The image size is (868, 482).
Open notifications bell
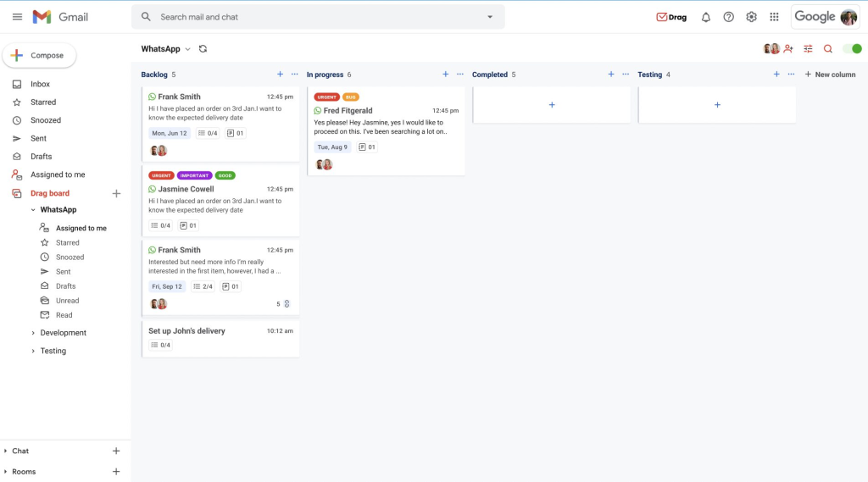click(706, 17)
